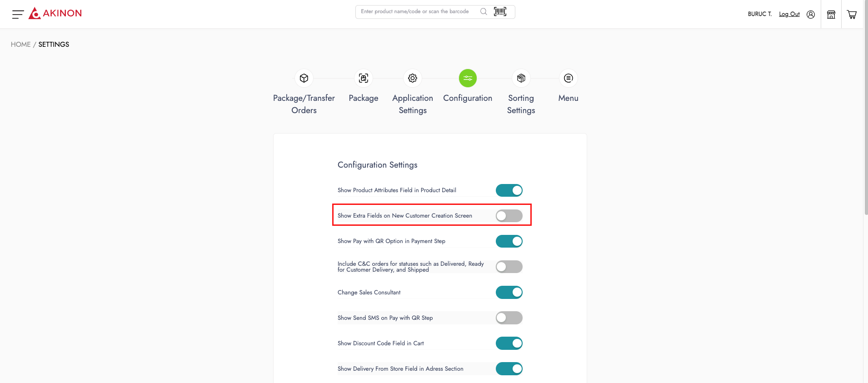
Task: Turn off Change Sales Consultant toggle
Action: [x=509, y=292]
